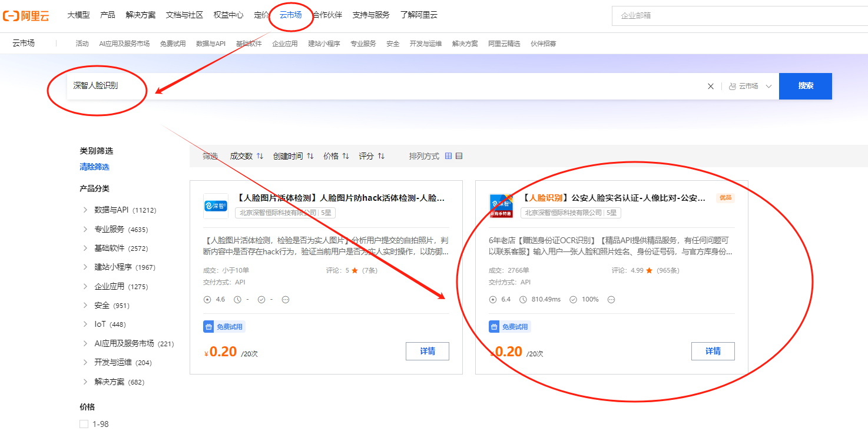Open 大模型 top menu
The height and width of the screenshot is (434, 868).
pos(78,15)
